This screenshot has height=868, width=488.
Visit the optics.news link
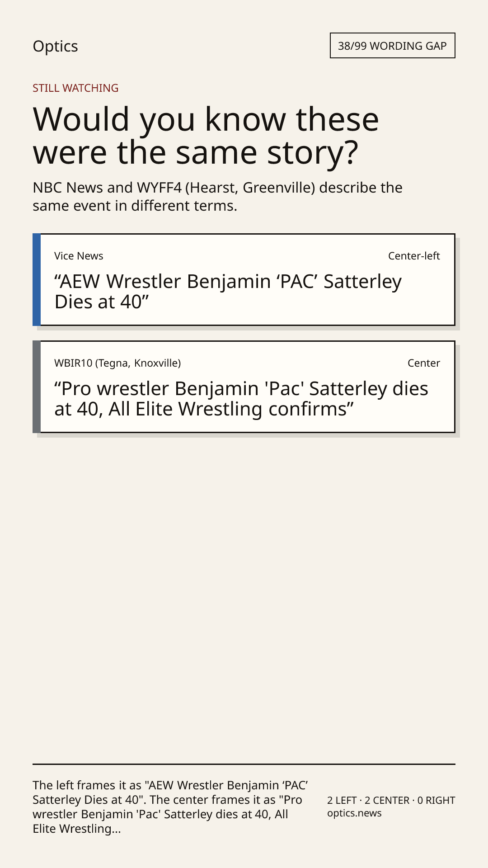click(x=354, y=813)
